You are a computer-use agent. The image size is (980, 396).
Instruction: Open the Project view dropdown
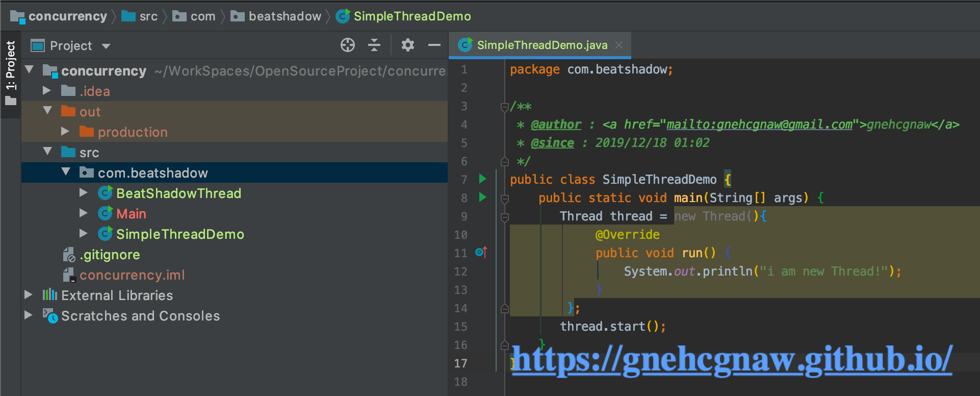pyautogui.click(x=106, y=46)
